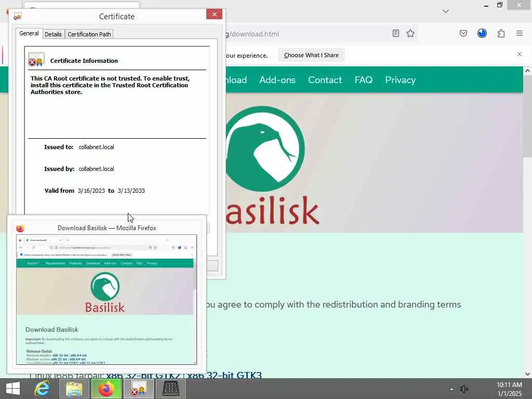Click the untrusted certificate icon beside Certificate Information
The width and height of the screenshot is (532, 399).
pyautogui.click(x=36, y=59)
